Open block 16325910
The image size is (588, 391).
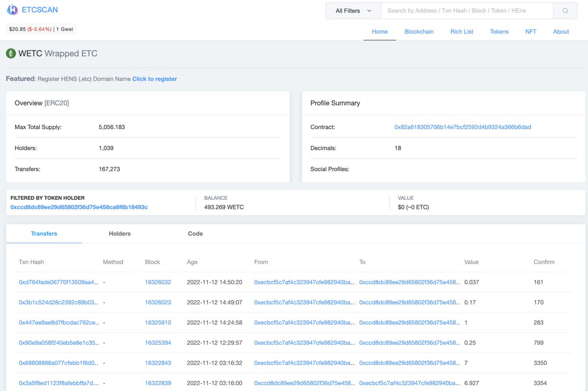(158, 322)
